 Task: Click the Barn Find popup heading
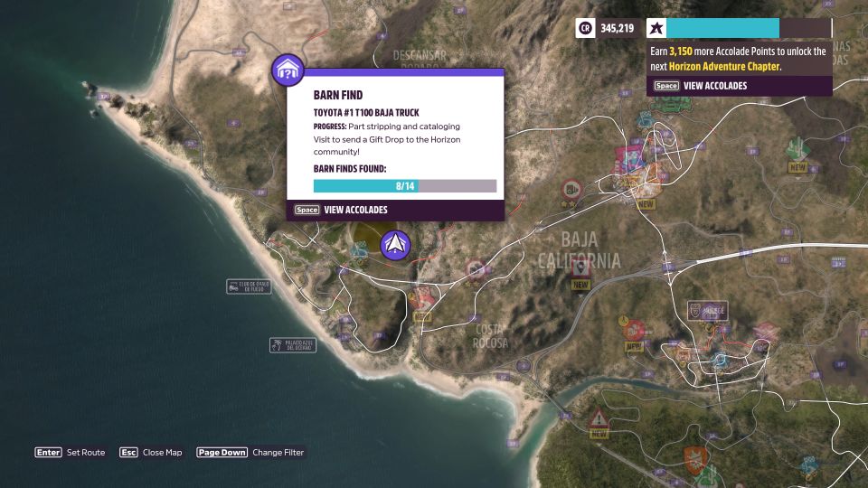337,95
